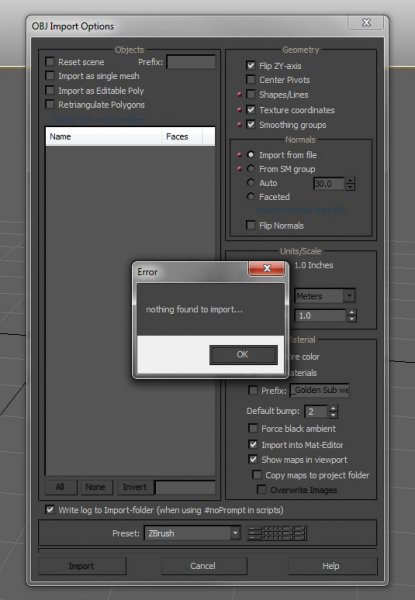Click the red dot beside Smoothing groups
Viewport: 415px width, 600px height.
[x=239, y=124]
